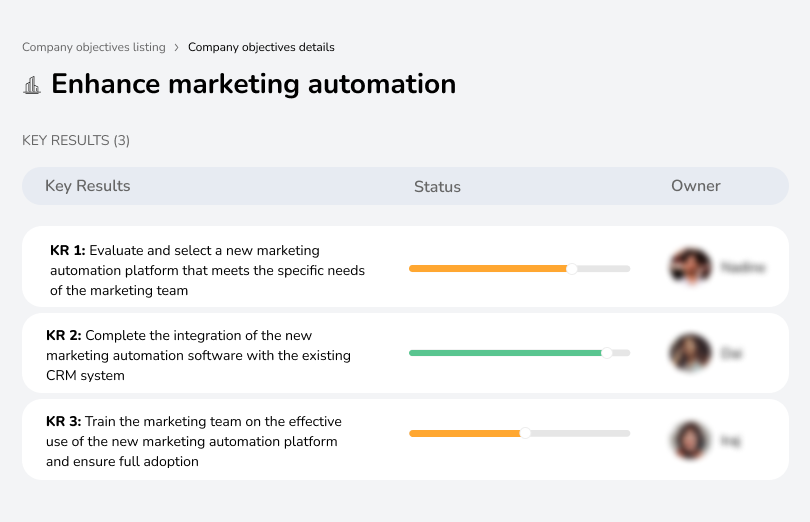The width and height of the screenshot is (810, 522).
Task: Open KR 3 train marketing team row
Action: (x=405, y=439)
